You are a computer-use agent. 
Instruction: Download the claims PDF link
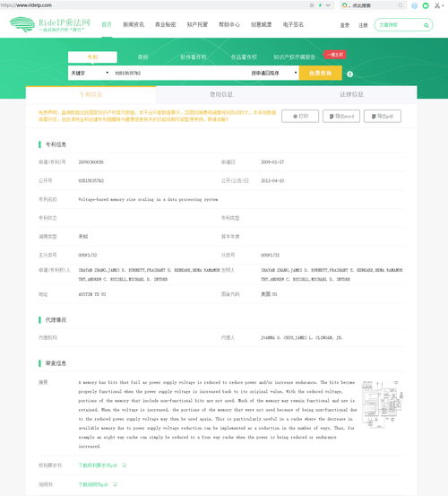pos(98,466)
